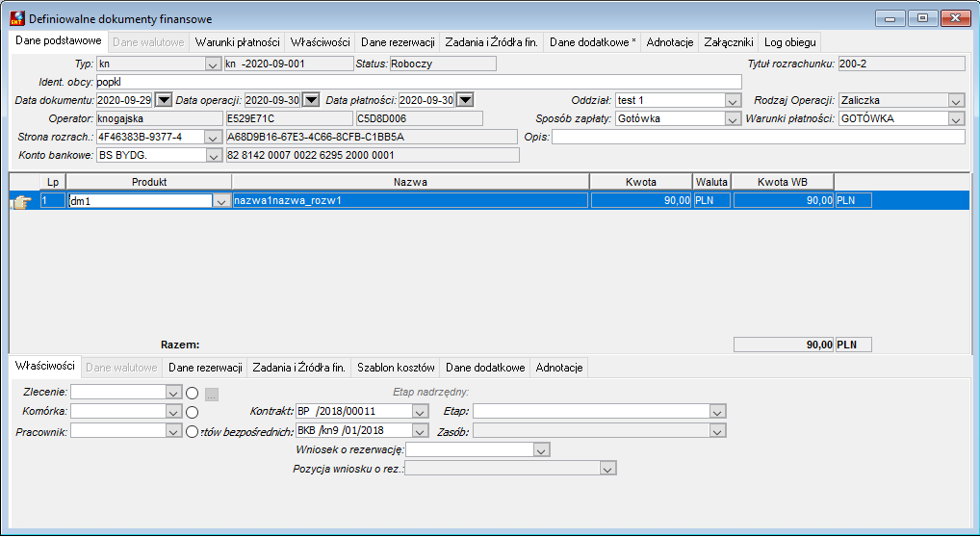Image resolution: width=980 pixels, height=537 pixels.
Task: Click the A68D9B16-67E3-4C66-8CFB-C1BB5A field
Action: coord(372,137)
